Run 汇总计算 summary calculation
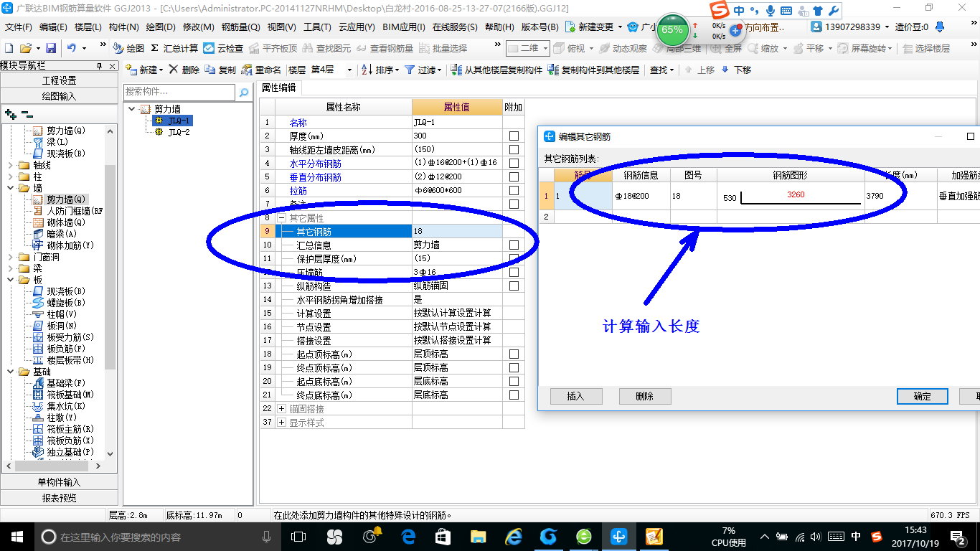Screen dimensions: 980x551 point(174,48)
